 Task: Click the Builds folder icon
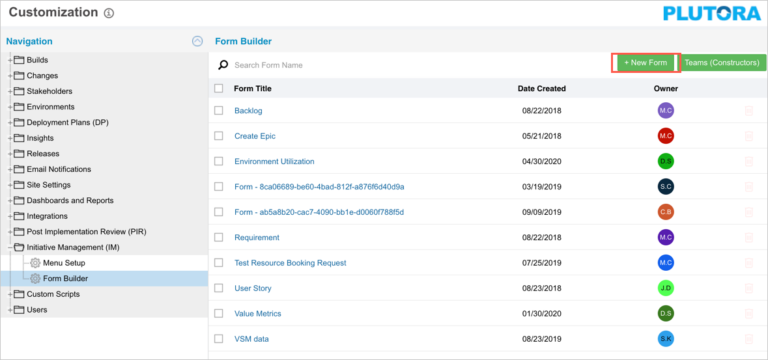pyautogui.click(x=19, y=60)
